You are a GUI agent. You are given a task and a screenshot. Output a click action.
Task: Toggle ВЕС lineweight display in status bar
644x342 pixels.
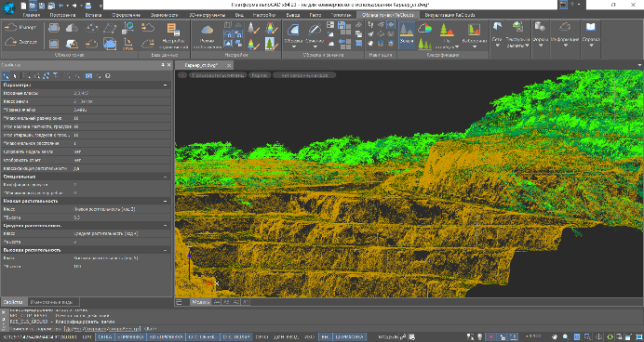point(325,337)
